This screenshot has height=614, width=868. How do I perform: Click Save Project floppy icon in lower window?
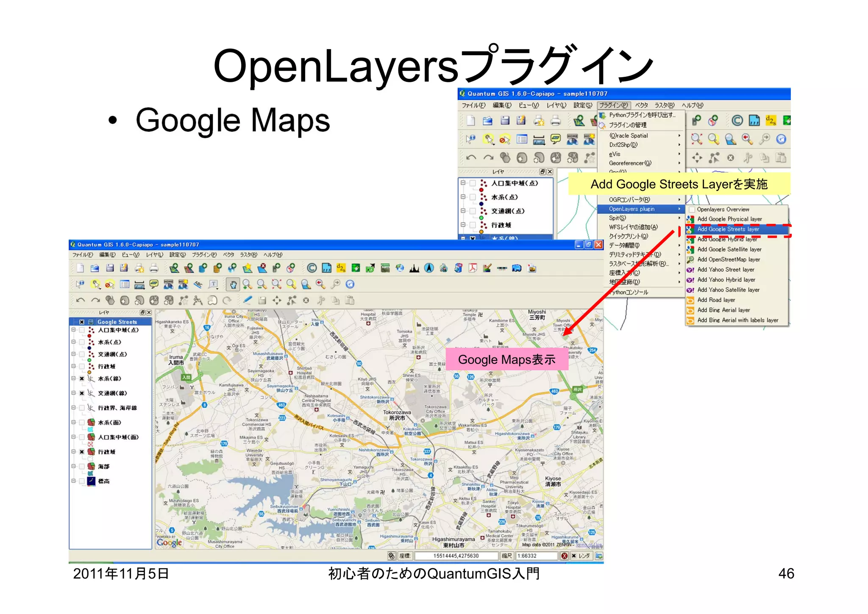pyautogui.click(x=110, y=268)
